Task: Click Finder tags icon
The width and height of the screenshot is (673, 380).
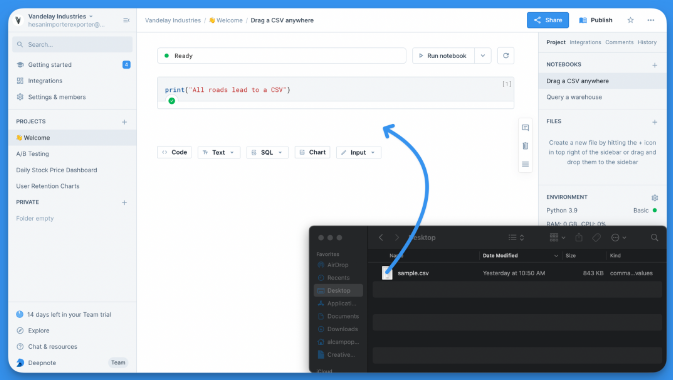Action: [597, 237]
